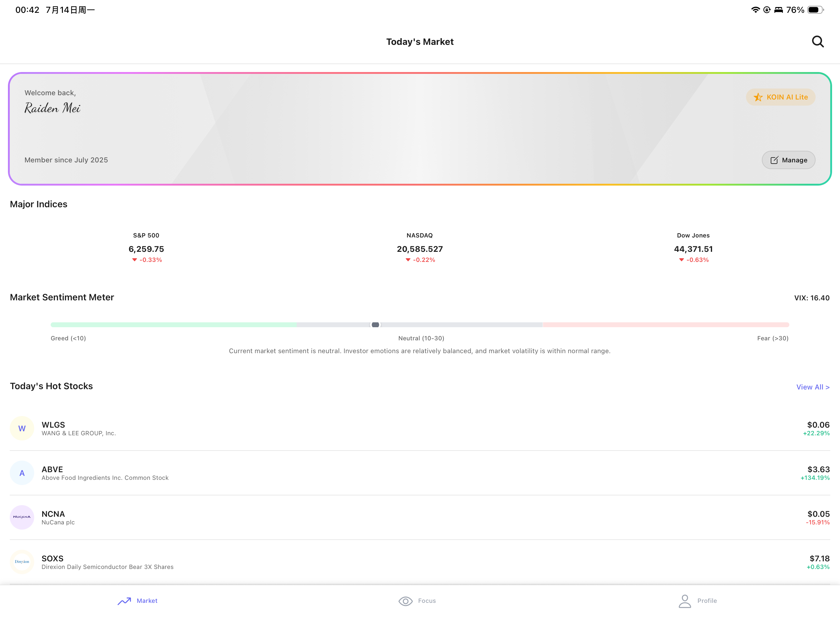
Task: Tap the rotation lock status icon
Action: point(767,10)
